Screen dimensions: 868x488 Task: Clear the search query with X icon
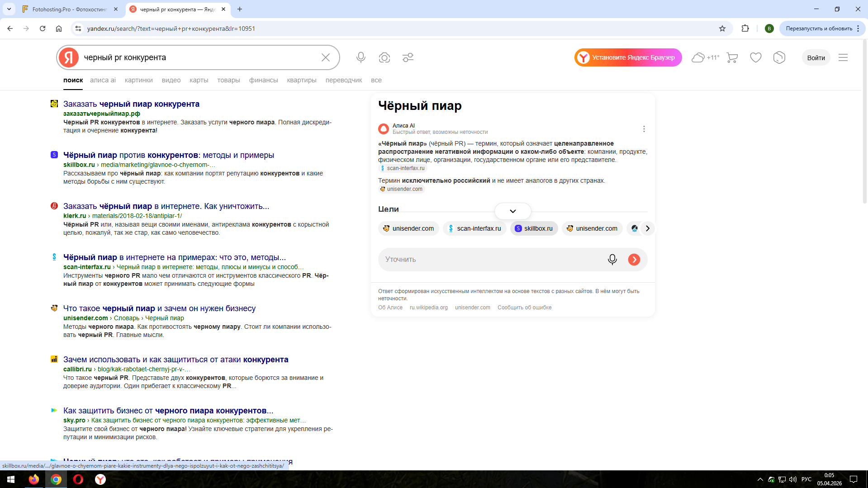tap(325, 57)
